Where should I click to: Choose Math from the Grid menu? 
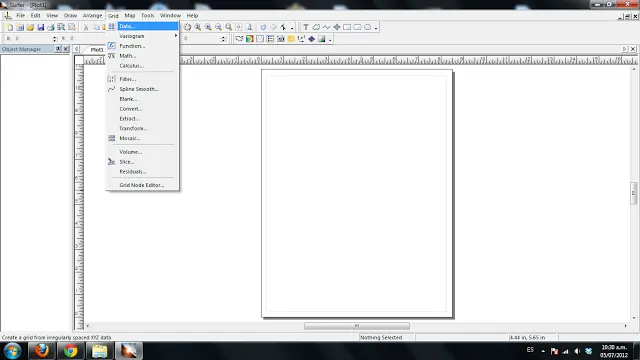[x=142, y=56]
